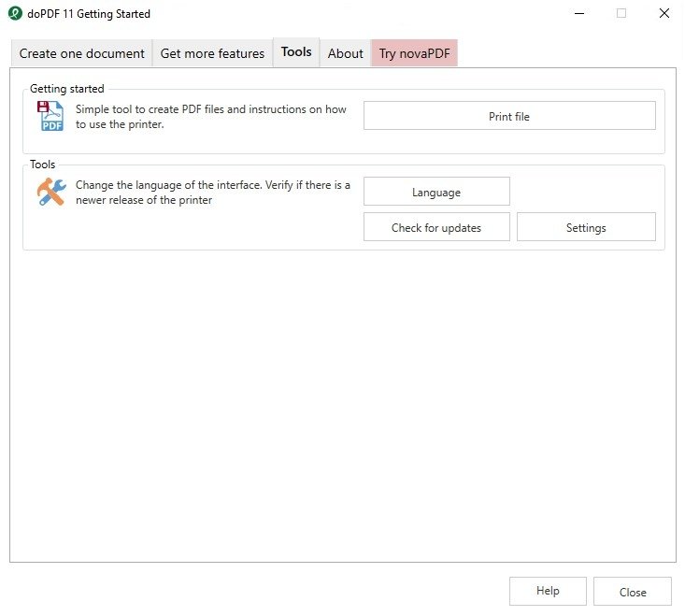Click the hammer and wrench tools icon
This screenshot has height=616, width=685.
pos(51,192)
